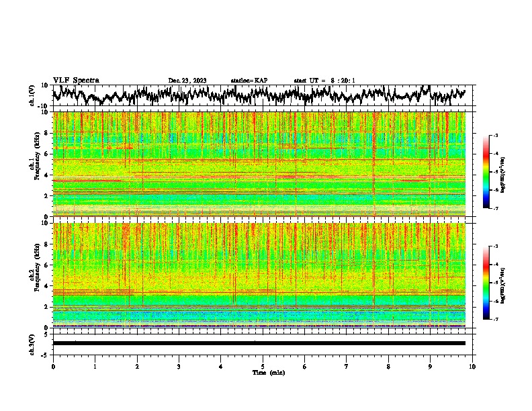Click the "2" tick on the time axis
532x411 pixels.
point(137,367)
